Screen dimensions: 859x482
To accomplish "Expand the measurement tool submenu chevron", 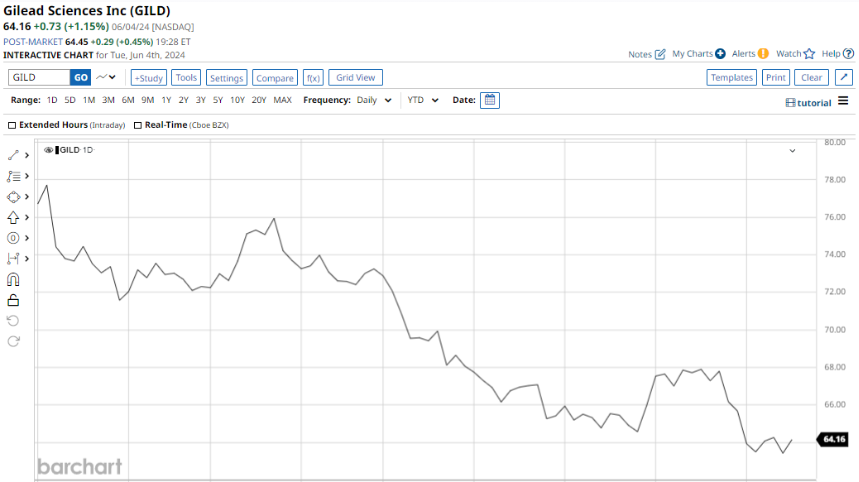I will [x=27, y=259].
